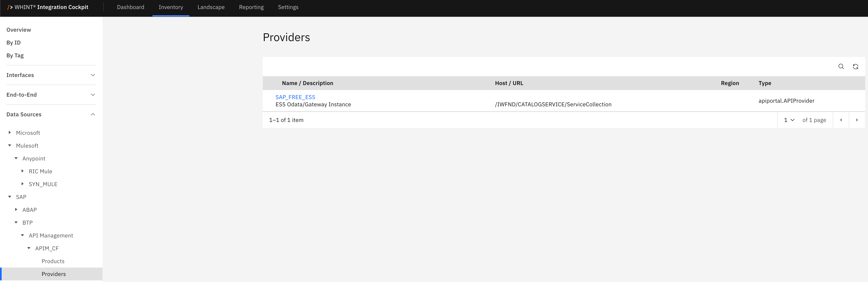The width and height of the screenshot is (868, 282).
Task: Expand the End-to-End section chevron
Action: pos(93,95)
